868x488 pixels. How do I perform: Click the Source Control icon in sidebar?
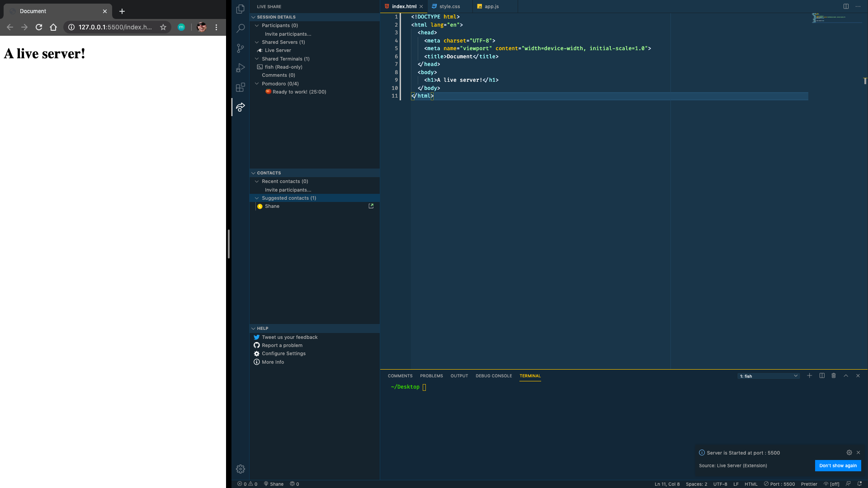point(240,47)
